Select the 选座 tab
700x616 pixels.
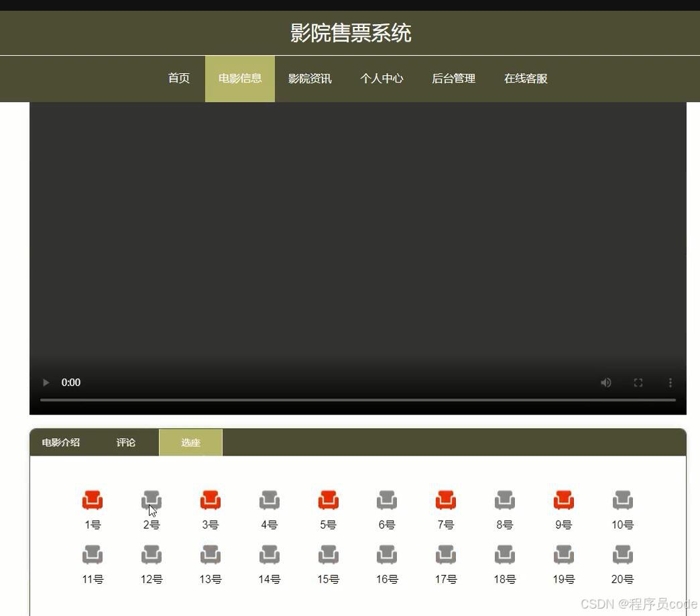point(190,442)
